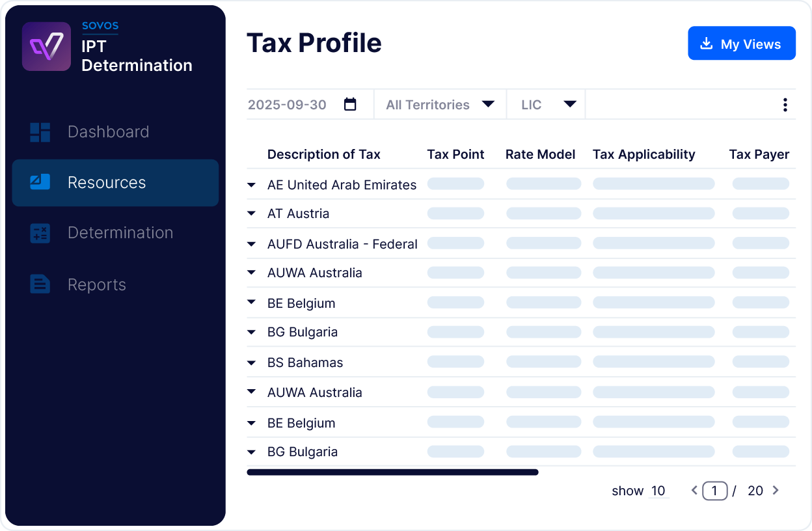The width and height of the screenshot is (812, 531).
Task: Click the current page number field
Action: [x=714, y=491]
